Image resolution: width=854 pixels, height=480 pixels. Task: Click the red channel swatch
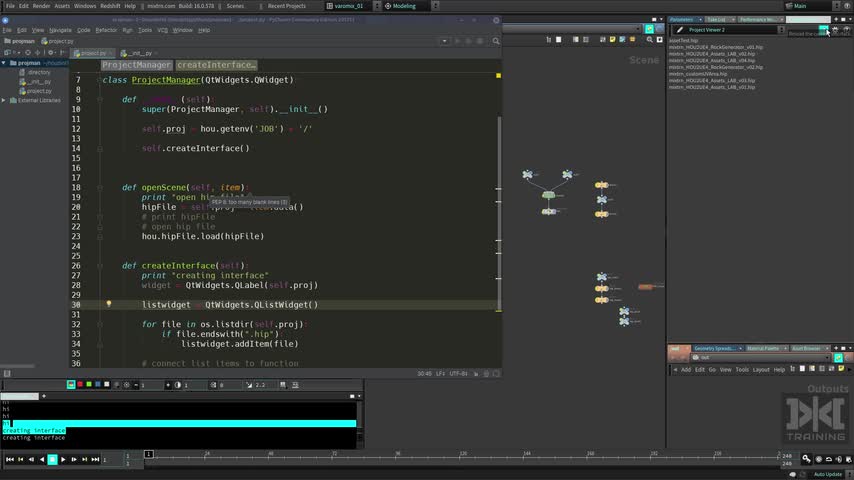[80, 385]
